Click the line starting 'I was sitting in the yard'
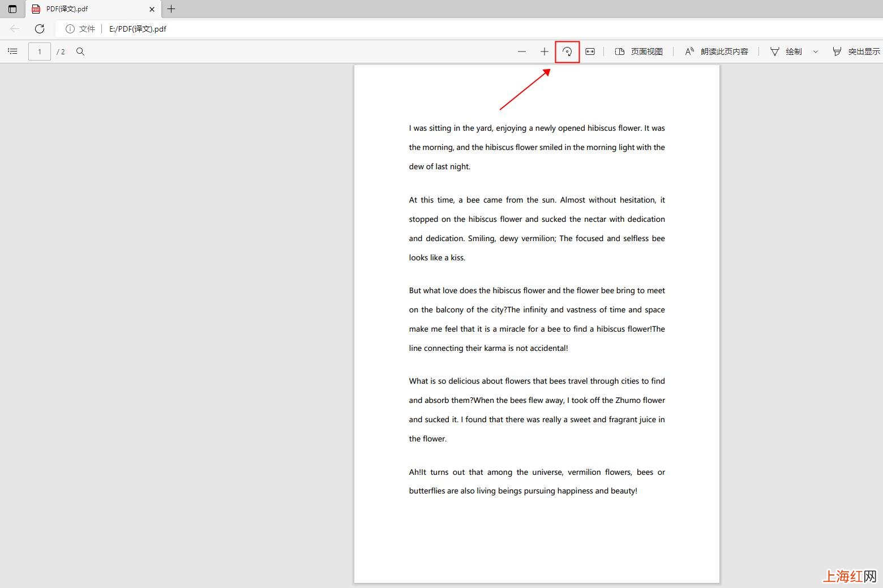The image size is (883, 588). (537, 128)
